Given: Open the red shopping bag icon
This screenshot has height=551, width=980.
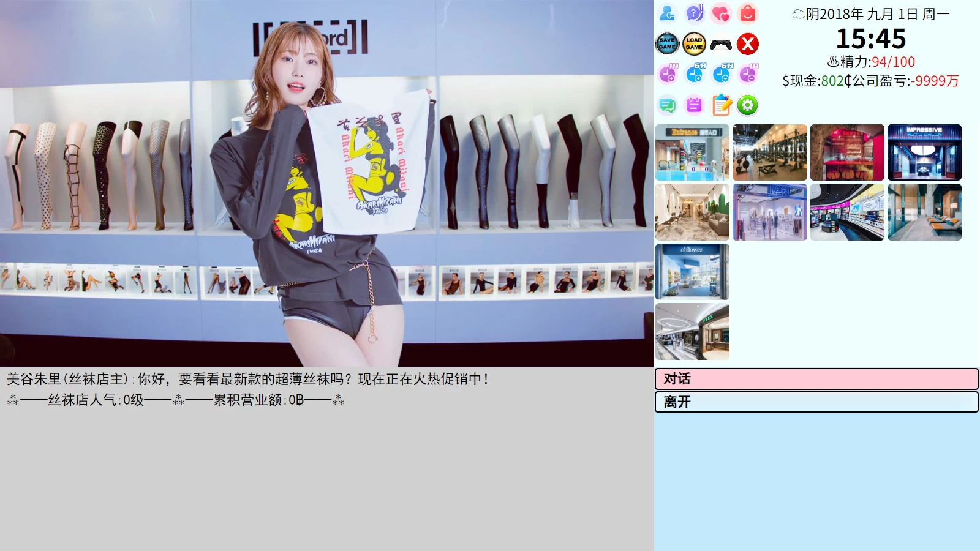Looking at the screenshot, I should (747, 13).
